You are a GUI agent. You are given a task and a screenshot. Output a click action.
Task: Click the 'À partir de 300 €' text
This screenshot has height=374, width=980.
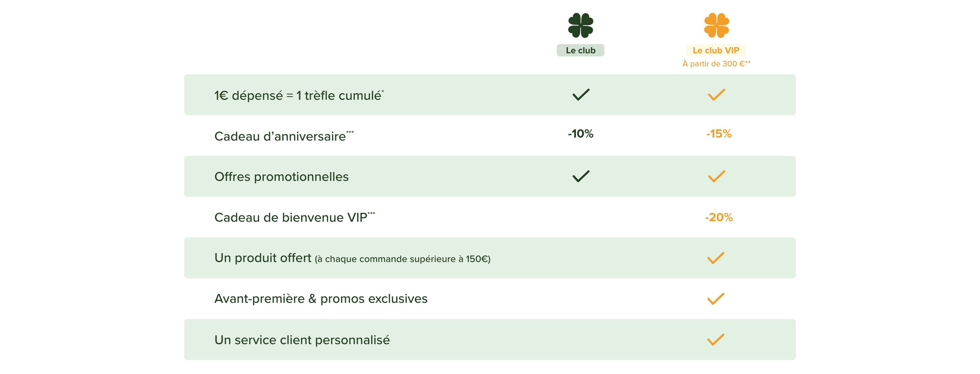point(716,64)
